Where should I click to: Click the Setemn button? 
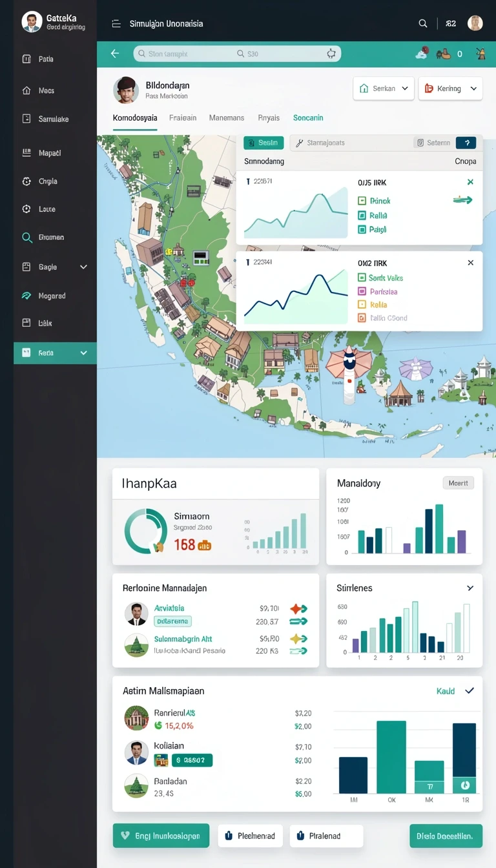[x=433, y=143]
